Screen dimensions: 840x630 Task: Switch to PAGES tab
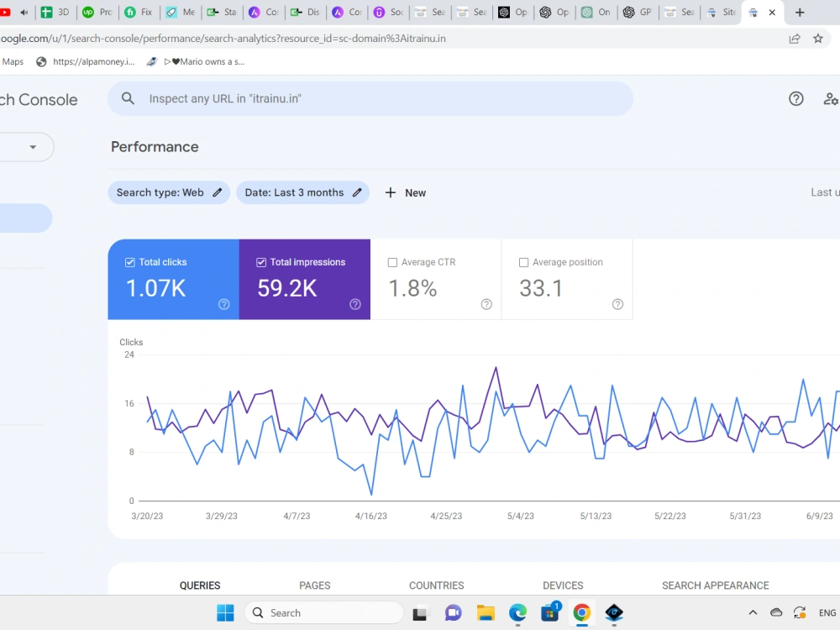tap(314, 585)
